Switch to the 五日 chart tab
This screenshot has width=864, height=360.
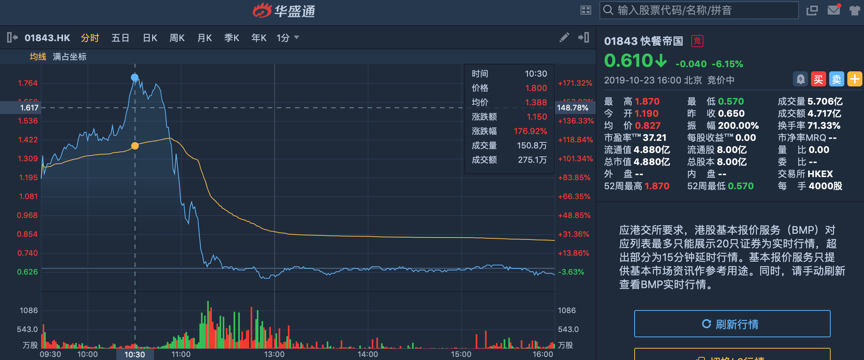point(120,38)
